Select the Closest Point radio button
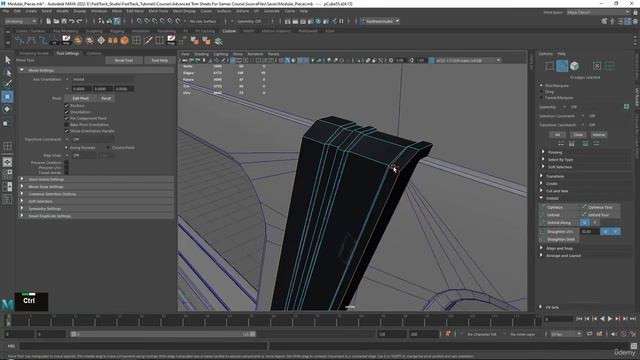Image resolution: width=640 pixels, height=360 pixels. point(108,148)
